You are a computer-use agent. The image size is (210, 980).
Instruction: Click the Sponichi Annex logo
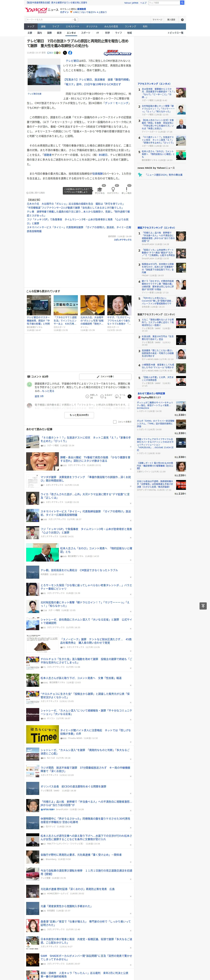pyautogui.click(x=117, y=53)
